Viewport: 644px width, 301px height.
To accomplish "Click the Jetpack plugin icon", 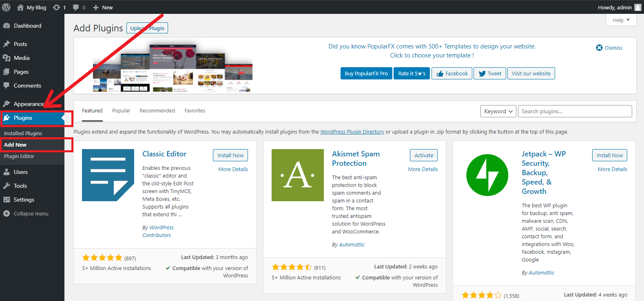I will pyautogui.click(x=487, y=175).
